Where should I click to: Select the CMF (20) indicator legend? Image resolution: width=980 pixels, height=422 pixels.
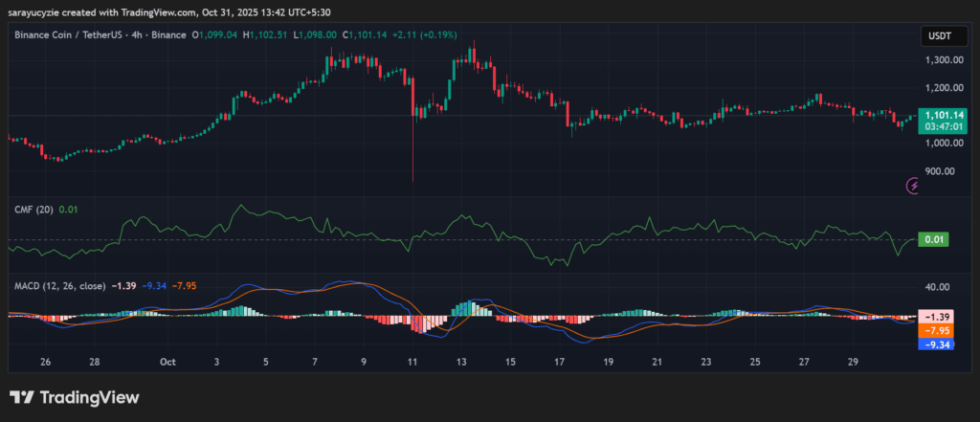click(34, 209)
